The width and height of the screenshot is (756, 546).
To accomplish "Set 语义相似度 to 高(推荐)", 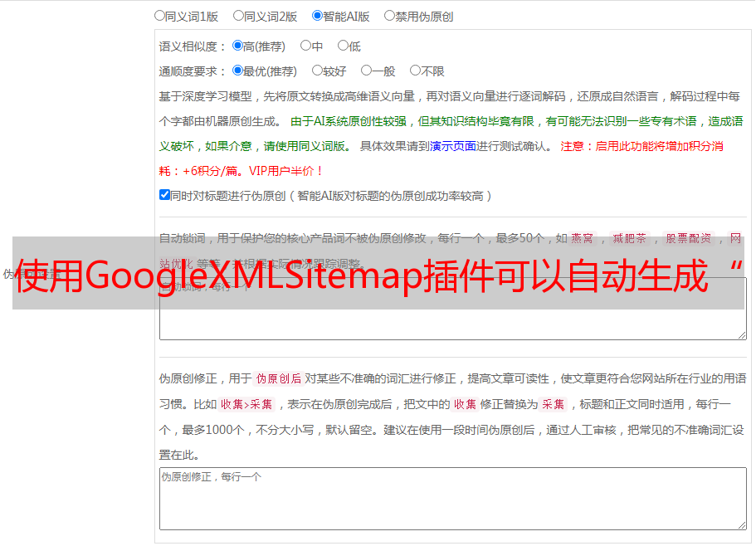I will tap(237, 46).
